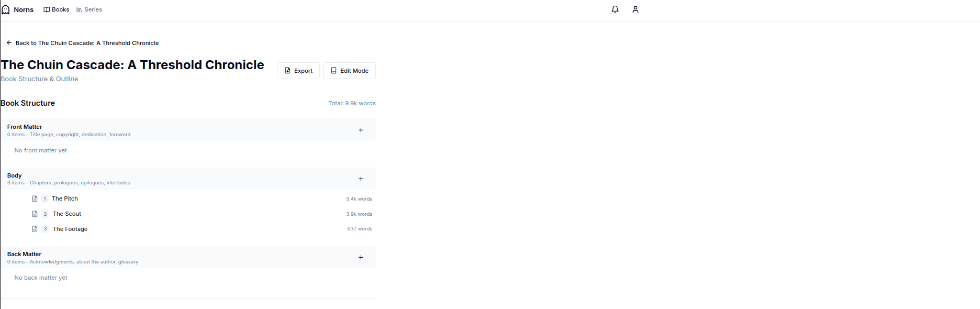Add a new body chapter with plus
This screenshot has height=309, width=980.
coord(361,179)
